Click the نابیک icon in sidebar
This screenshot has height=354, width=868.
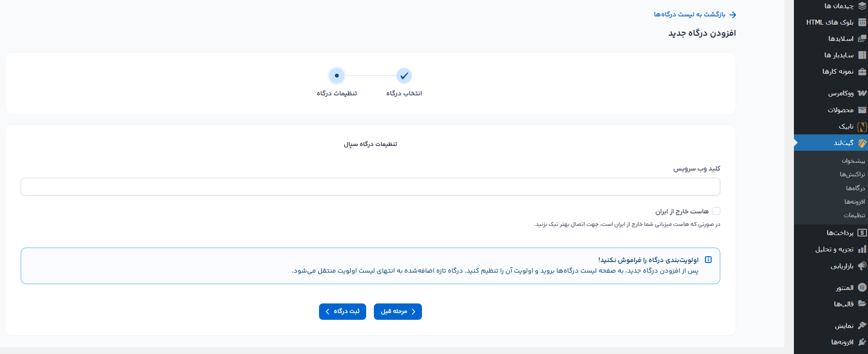pos(862,127)
